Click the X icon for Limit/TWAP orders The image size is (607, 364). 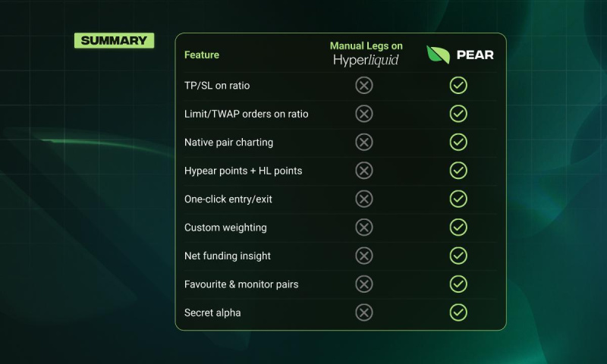pos(364,114)
